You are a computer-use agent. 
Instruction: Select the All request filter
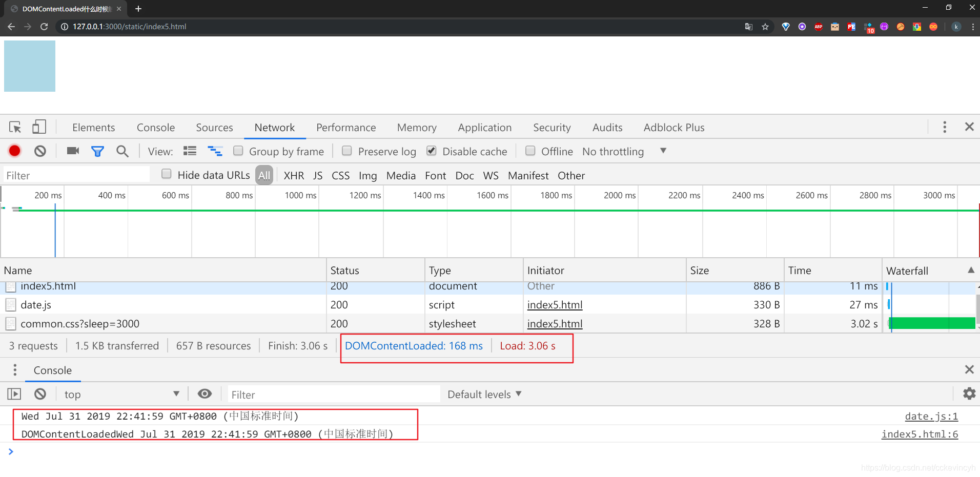pyautogui.click(x=264, y=175)
